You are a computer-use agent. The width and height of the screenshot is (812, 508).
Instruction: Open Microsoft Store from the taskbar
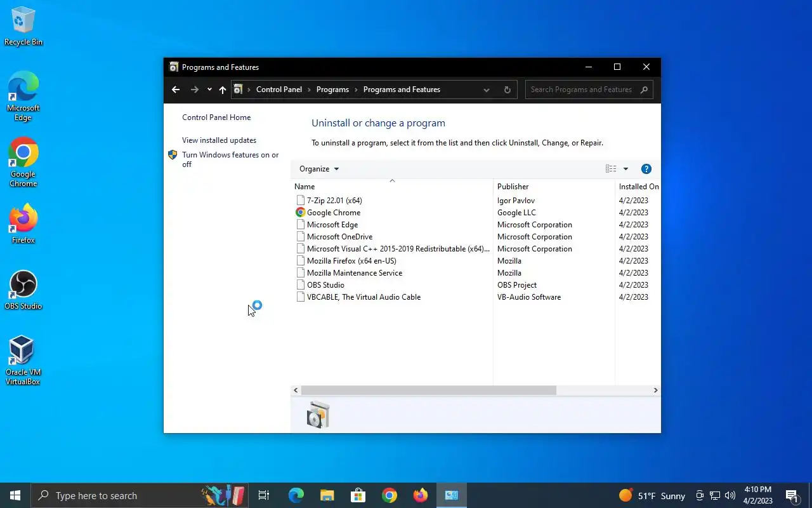coord(358,495)
